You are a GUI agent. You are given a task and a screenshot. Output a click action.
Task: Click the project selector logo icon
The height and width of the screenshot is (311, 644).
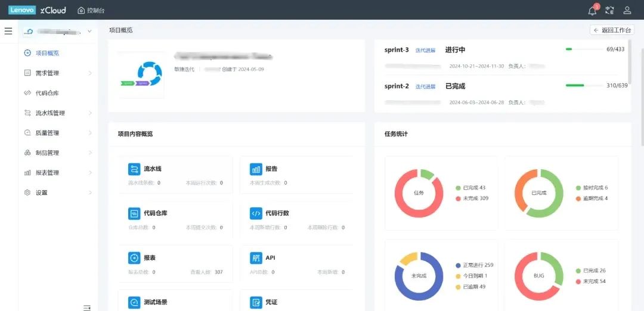tap(28, 31)
